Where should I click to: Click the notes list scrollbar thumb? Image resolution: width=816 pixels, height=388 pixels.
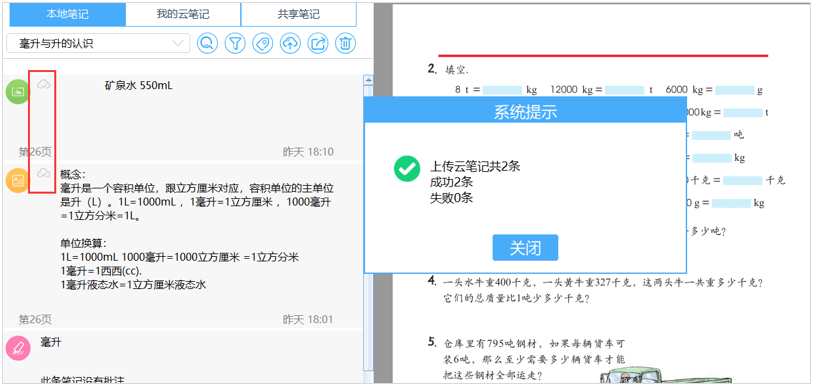368,228
